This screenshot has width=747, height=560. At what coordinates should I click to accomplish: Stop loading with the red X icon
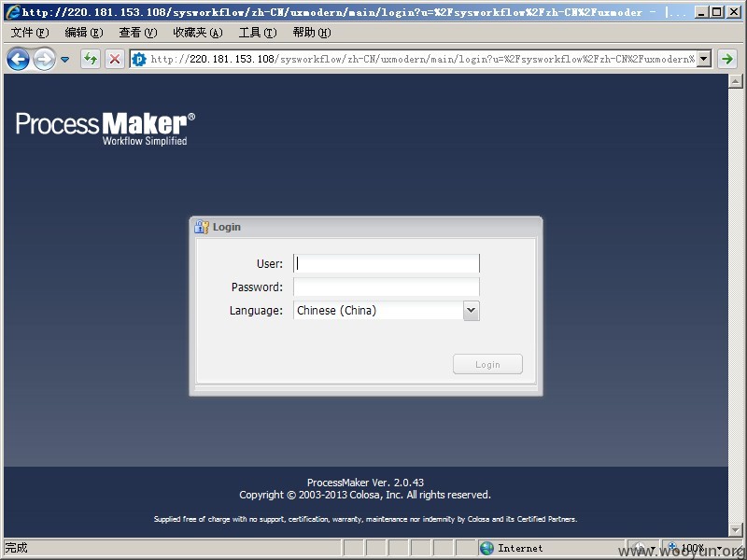pos(115,59)
